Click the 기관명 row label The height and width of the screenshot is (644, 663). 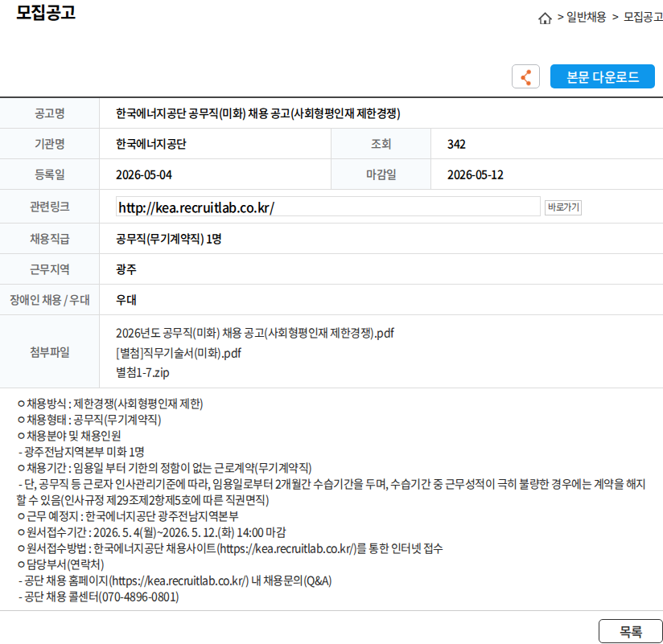pos(49,144)
